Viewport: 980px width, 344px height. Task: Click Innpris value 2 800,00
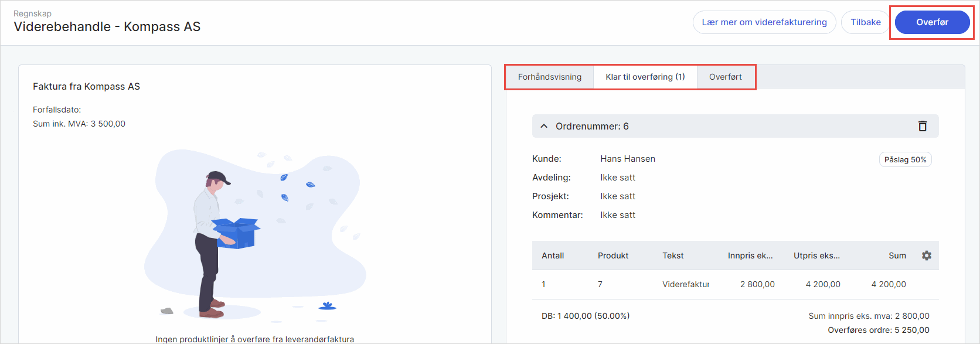point(757,284)
